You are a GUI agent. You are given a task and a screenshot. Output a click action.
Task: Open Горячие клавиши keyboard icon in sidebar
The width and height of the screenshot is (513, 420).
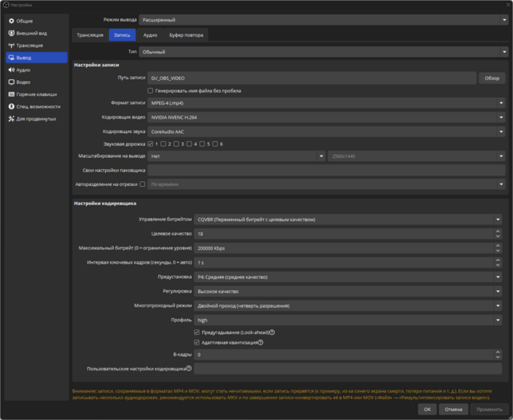(10, 94)
